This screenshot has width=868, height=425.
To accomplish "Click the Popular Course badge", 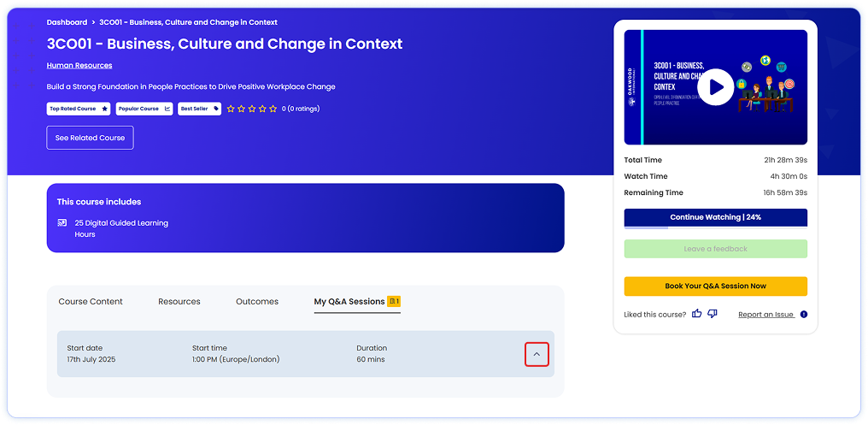I will pos(145,109).
